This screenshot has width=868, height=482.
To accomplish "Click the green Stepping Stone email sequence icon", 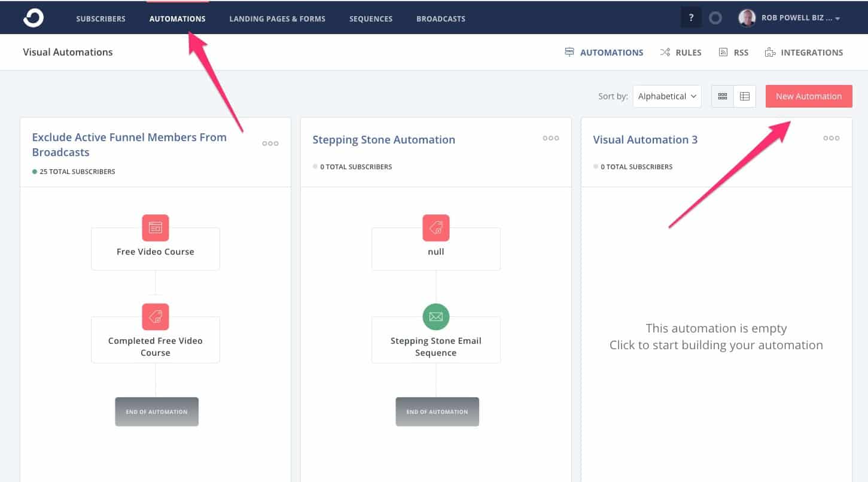I will tap(436, 317).
